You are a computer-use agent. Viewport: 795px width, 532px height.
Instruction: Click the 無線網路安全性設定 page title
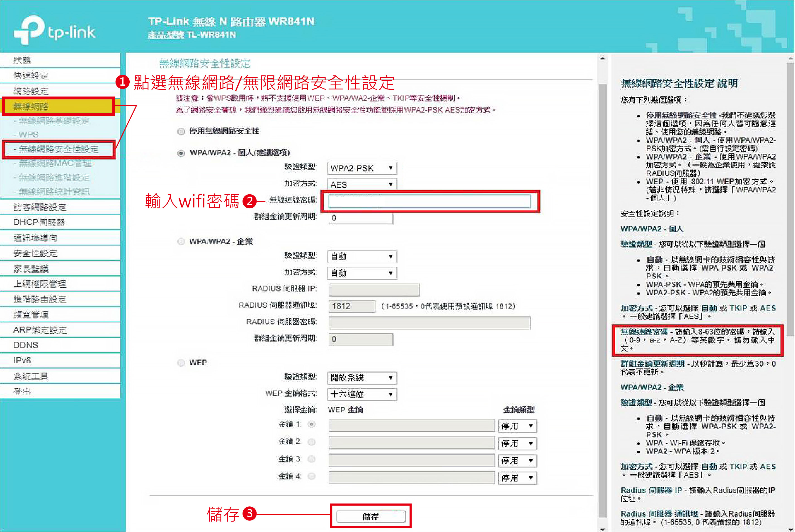(x=205, y=63)
